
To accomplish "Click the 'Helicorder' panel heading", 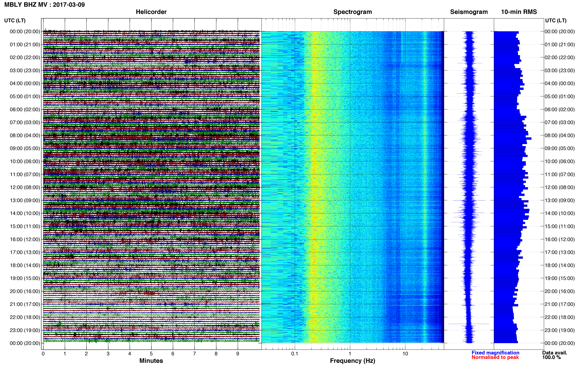I will coord(151,12).
